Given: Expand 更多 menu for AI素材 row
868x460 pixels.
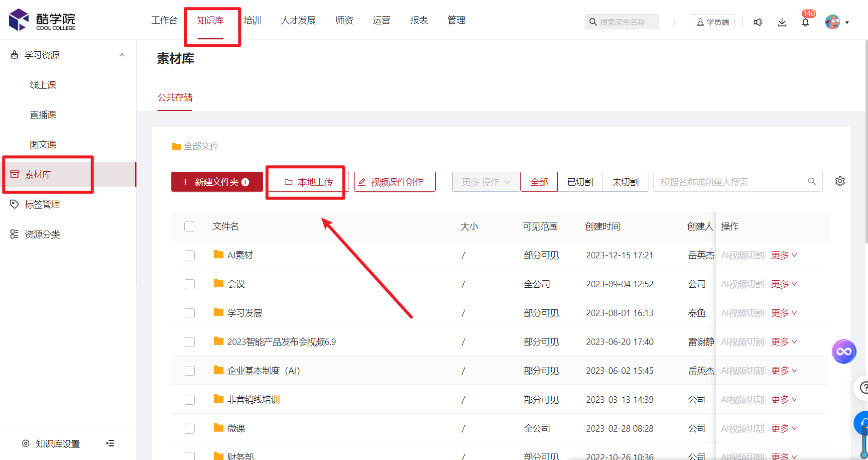Looking at the screenshot, I should tap(784, 255).
